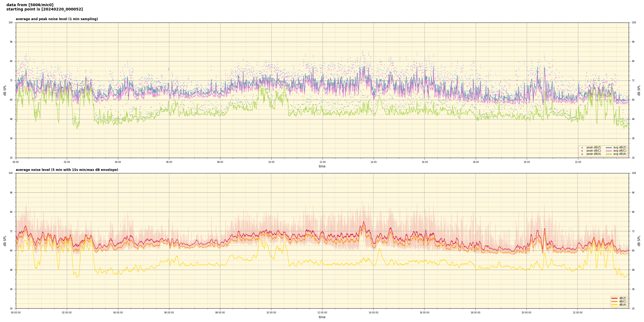Select the avg dB(C) legend line
The width and height of the screenshot is (644, 322).
609,151
